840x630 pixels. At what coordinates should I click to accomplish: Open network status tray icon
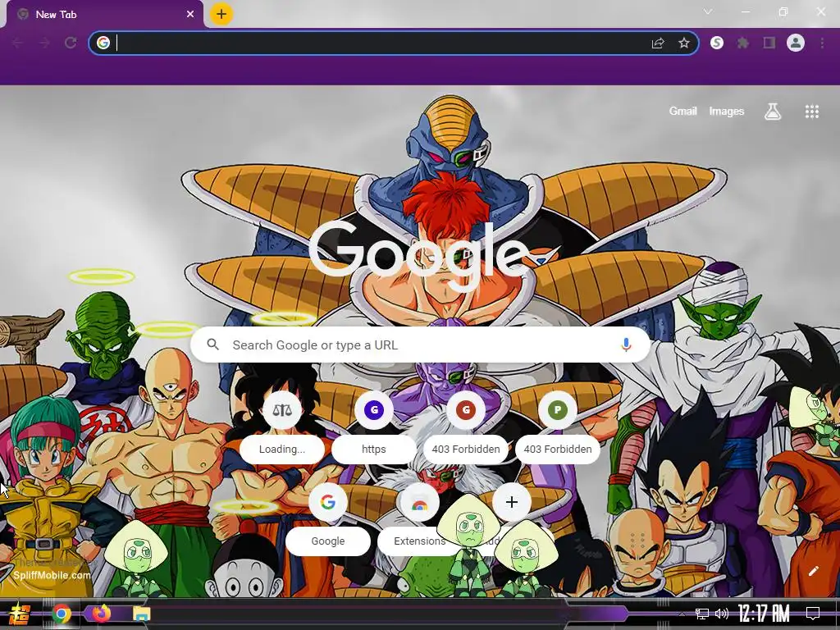click(x=702, y=614)
